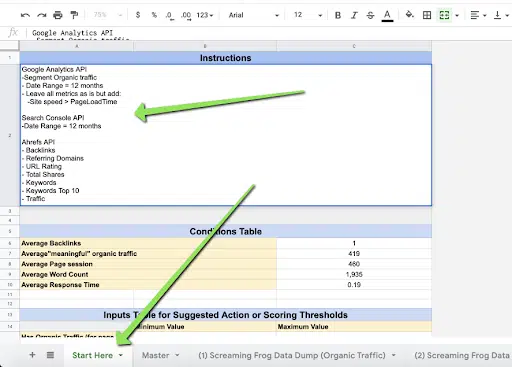
Task: Open the all sheets list icon
Action: 50,355
